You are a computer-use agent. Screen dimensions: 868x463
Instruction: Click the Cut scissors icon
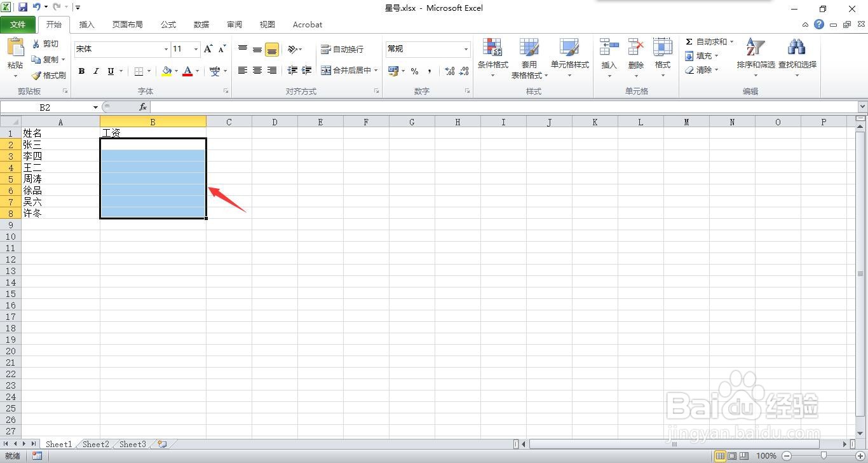pyautogui.click(x=36, y=44)
